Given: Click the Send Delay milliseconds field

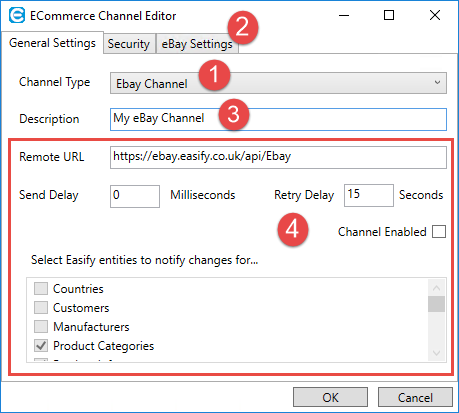Looking at the screenshot, I should [135, 196].
